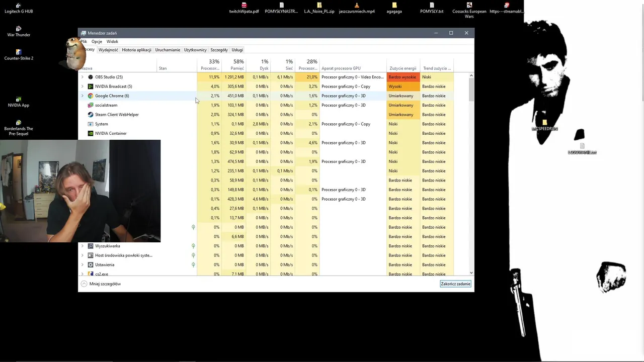Switch to the Historia aplikacji tab

coord(136,50)
